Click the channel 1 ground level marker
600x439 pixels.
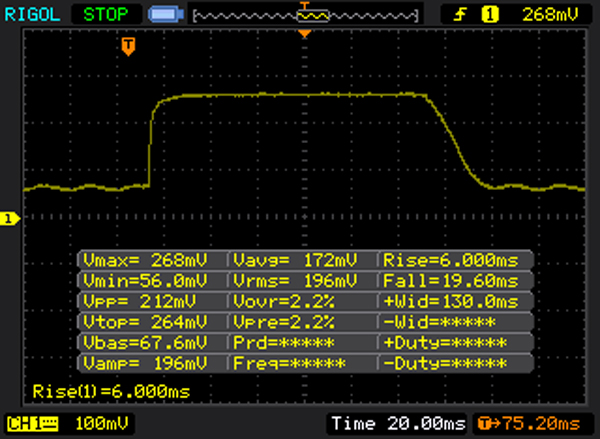click(x=9, y=218)
